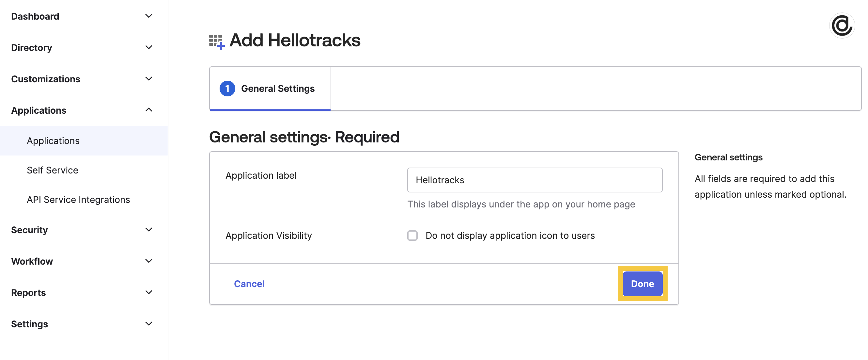This screenshot has width=868, height=360.
Task: Open the General Settings tab
Action: pos(270,89)
